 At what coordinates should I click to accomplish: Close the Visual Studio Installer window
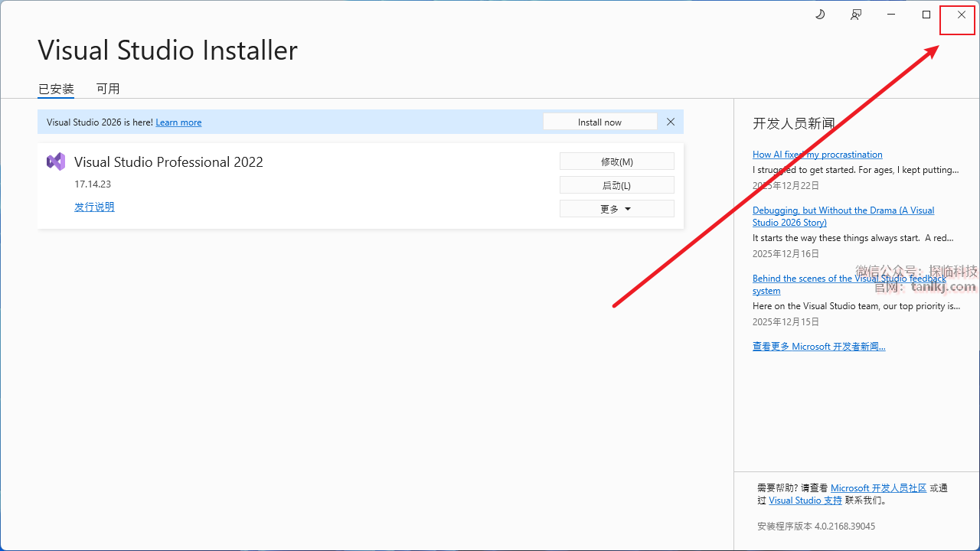pos(962,15)
